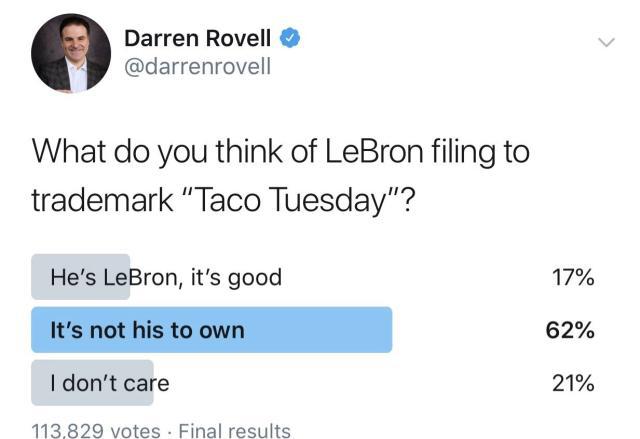The image size is (640, 439).
Task: Open the tweet options chevron menu
Action: point(605,42)
